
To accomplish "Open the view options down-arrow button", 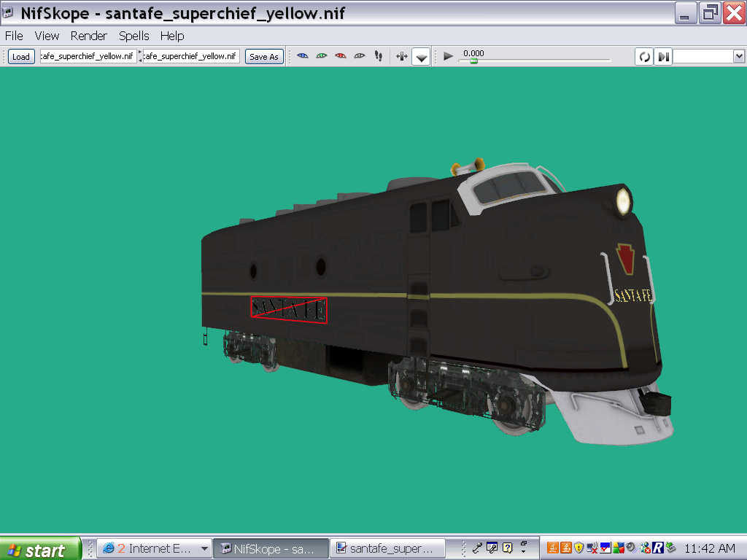I will [x=421, y=57].
